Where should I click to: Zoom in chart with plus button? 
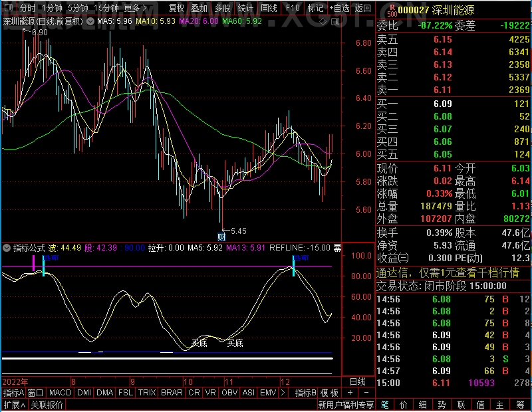coord(350,393)
